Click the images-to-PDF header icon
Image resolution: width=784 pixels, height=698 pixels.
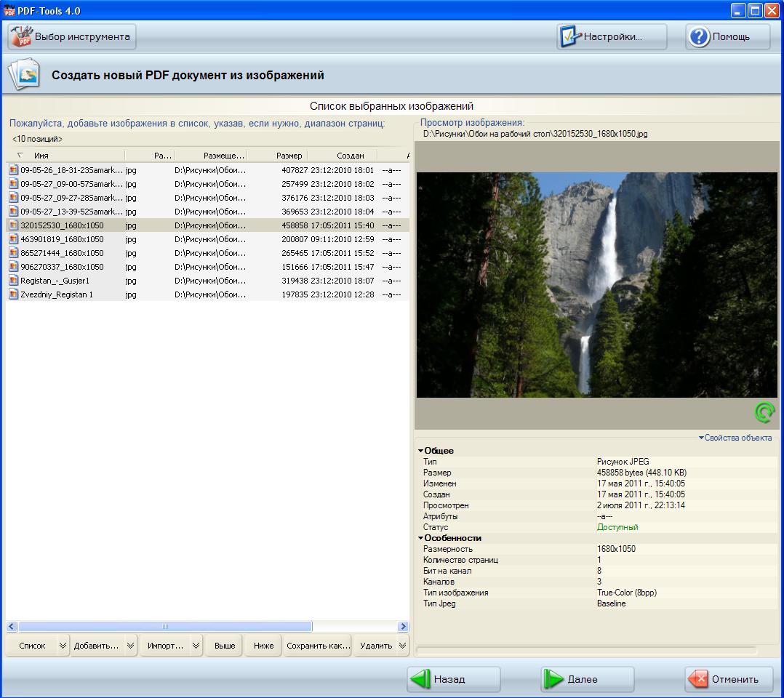pos(24,74)
